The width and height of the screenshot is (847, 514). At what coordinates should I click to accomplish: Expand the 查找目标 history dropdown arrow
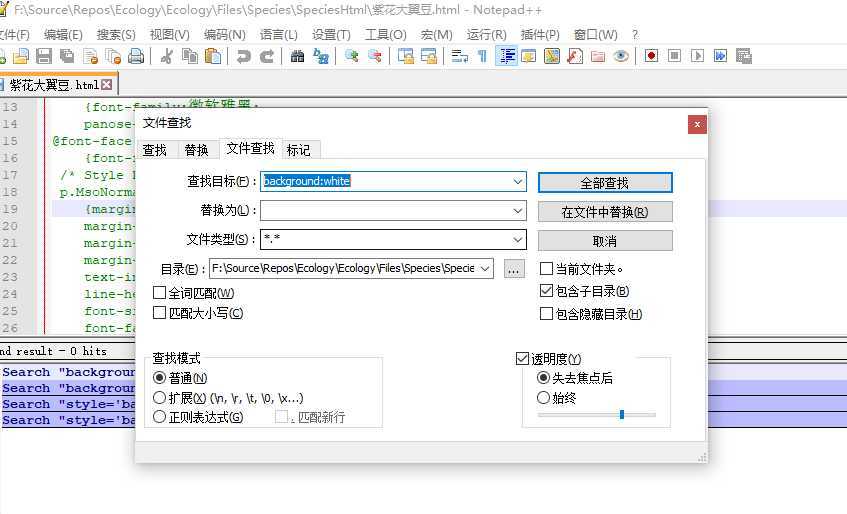point(517,181)
